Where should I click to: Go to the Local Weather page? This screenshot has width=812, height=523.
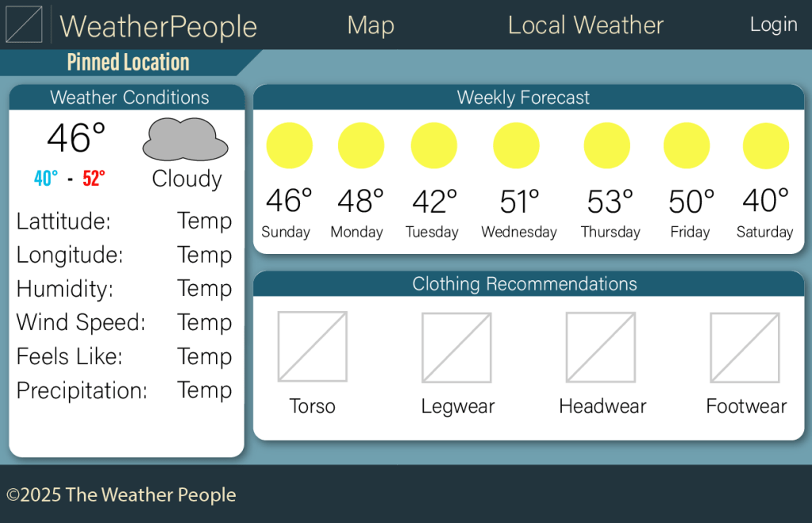[585, 25]
